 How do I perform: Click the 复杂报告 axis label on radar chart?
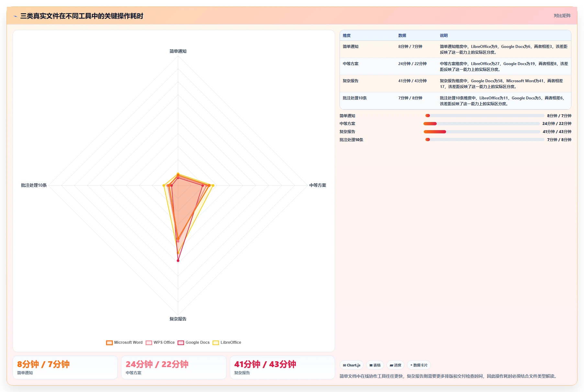click(x=178, y=319)
